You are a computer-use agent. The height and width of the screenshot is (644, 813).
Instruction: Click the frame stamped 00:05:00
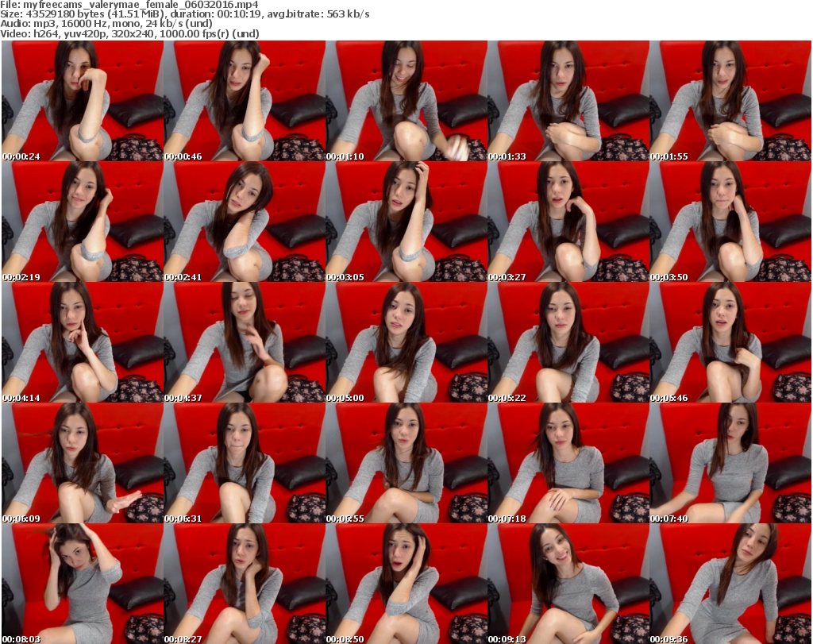[x=406, y=342]
